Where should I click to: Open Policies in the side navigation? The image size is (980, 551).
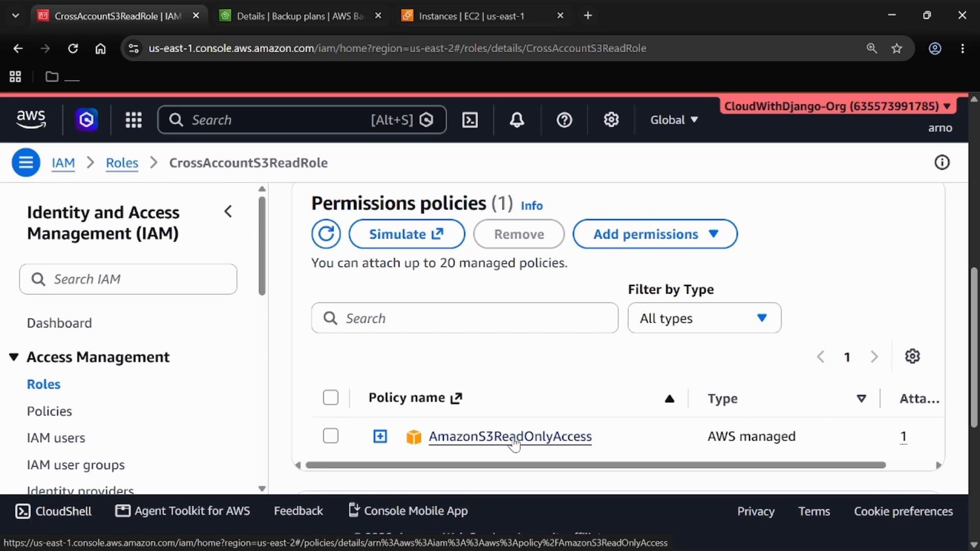50,411
